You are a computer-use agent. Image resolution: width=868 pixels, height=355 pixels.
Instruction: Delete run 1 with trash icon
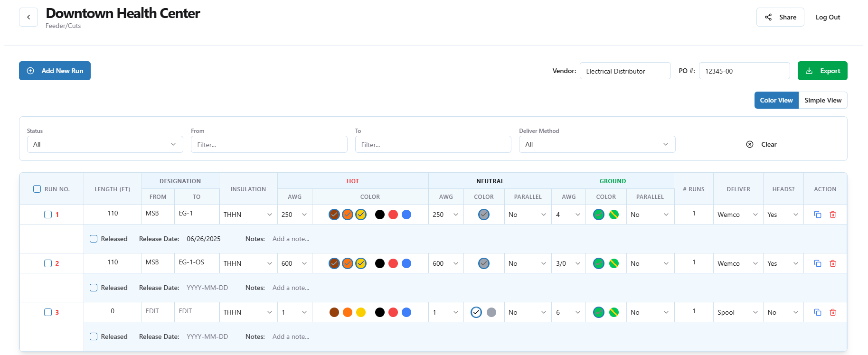tap(833, 215)
